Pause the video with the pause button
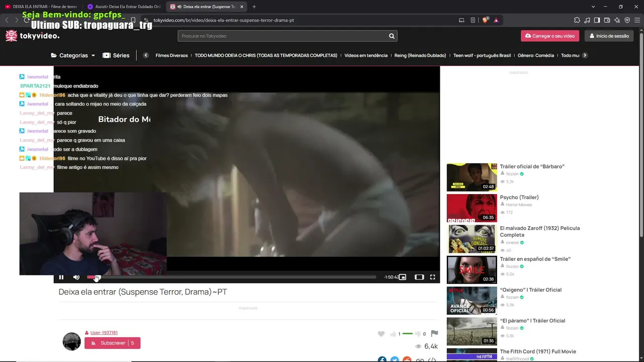This screenshot has width=644, height=362. tap(61, 277)
